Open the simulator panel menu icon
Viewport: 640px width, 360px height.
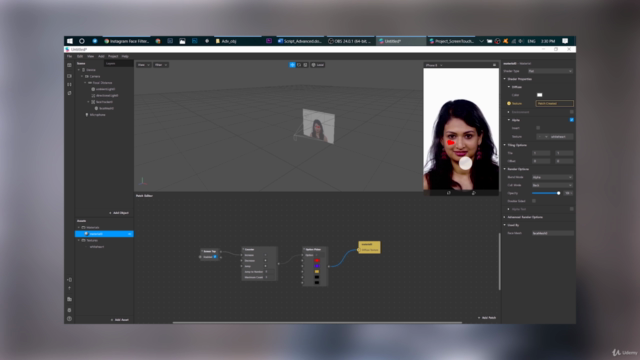pos(494,65)
